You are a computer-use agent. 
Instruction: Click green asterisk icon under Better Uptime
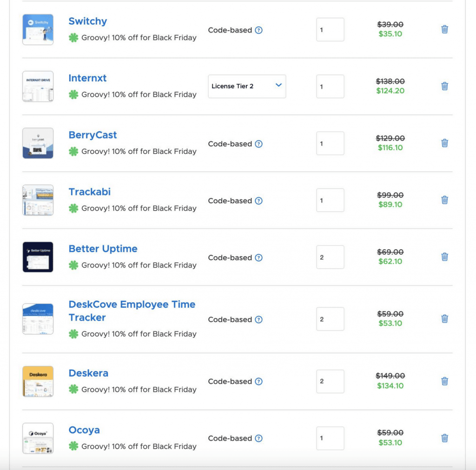73,265
